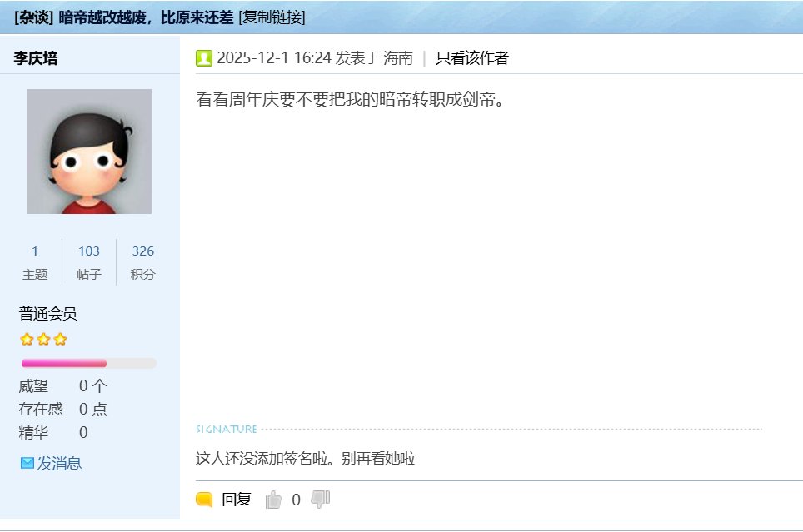This screenshot has width=803, height=532.
Task: View the user's 主题 count of 1
Action: (35, 251)
